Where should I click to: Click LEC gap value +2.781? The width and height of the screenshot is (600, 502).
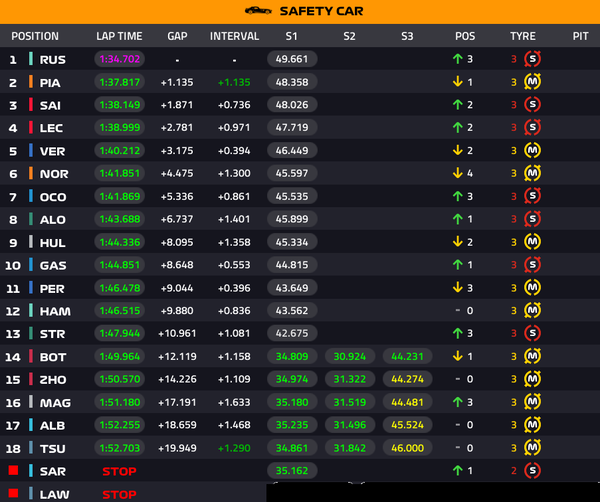coord(177,127)
